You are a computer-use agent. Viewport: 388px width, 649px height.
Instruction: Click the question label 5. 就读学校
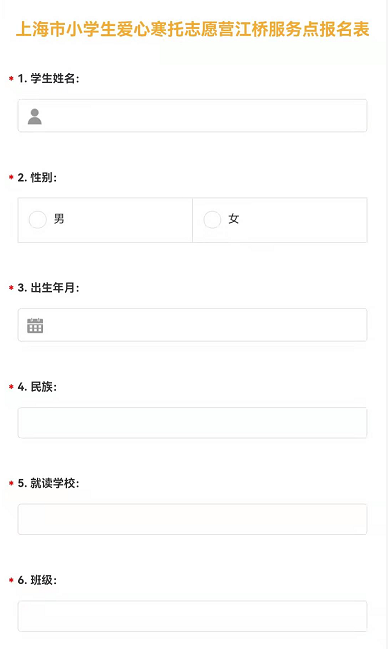(48, 483)
